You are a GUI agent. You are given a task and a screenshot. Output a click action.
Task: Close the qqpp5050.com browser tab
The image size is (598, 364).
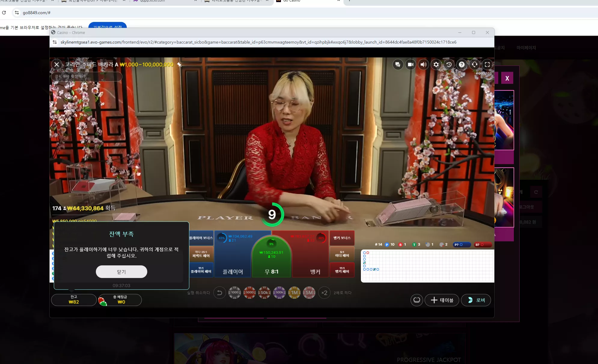[196, 1]
